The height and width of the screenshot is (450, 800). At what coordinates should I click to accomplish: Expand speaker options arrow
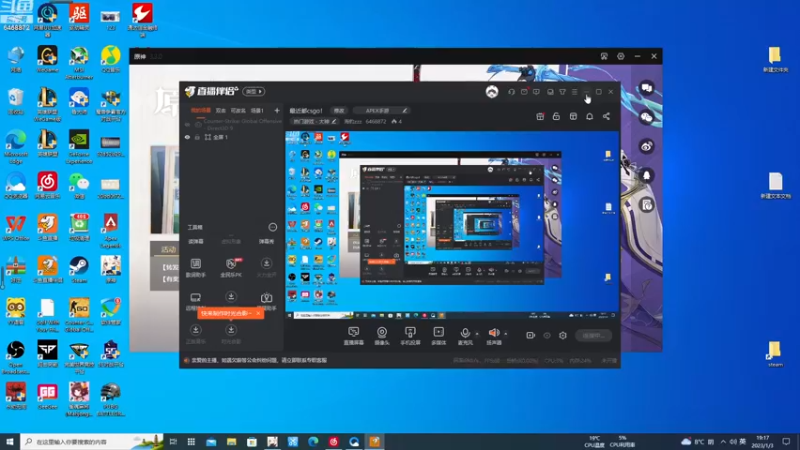(x=506, y=334)
